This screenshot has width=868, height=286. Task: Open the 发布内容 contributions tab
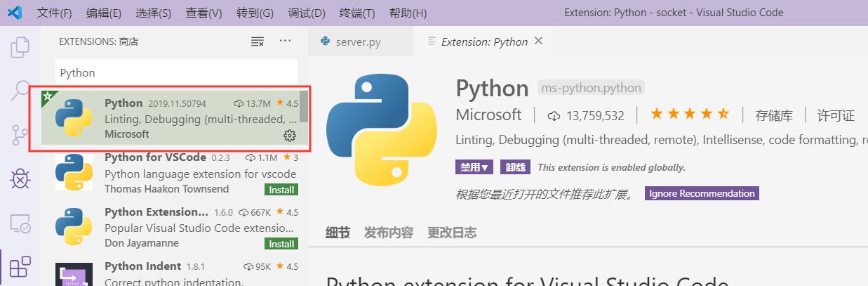389,233
